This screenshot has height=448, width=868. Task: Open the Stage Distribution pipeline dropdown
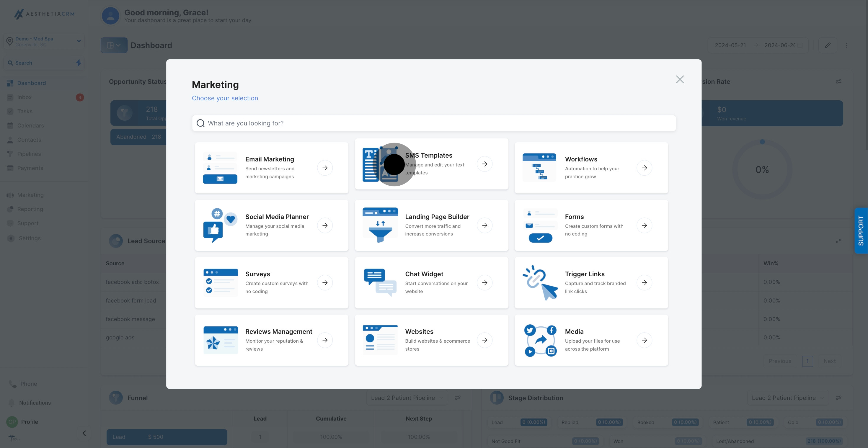point(788,398)
